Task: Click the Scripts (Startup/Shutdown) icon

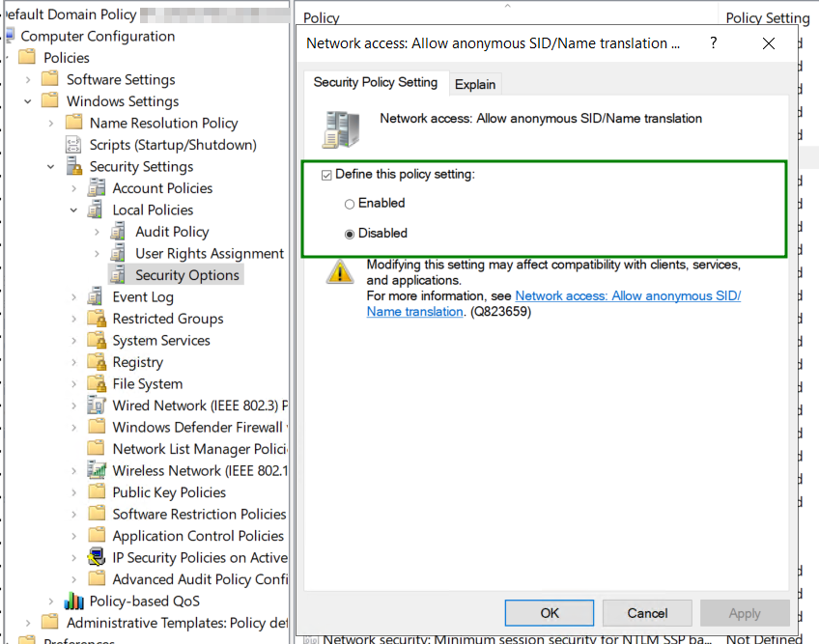Action: click(74, 145)
